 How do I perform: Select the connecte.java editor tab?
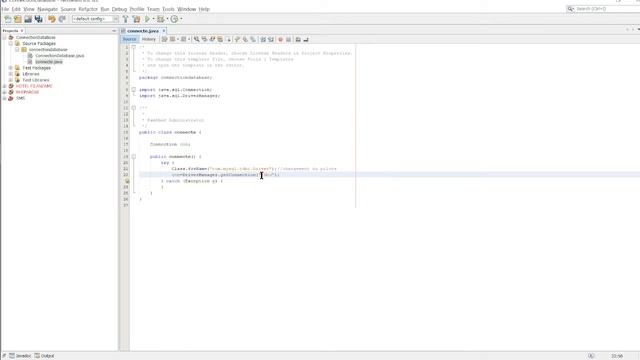tap(142, 31)
